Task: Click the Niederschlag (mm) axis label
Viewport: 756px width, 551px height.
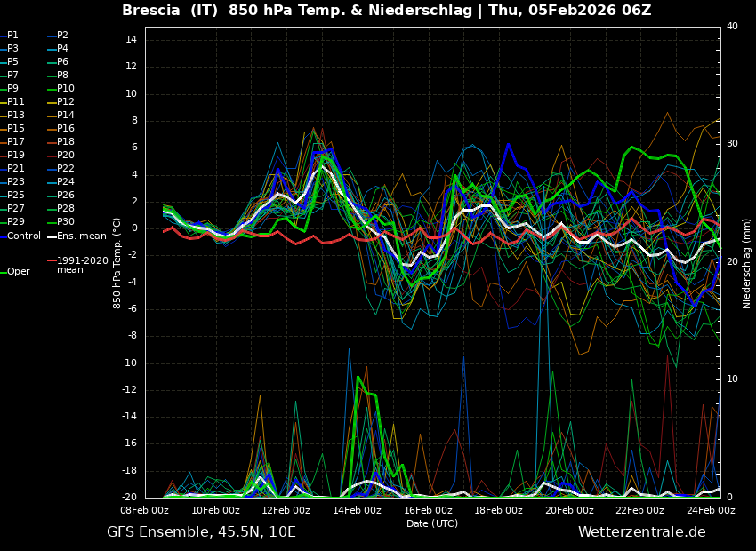Action: point(747,263)
